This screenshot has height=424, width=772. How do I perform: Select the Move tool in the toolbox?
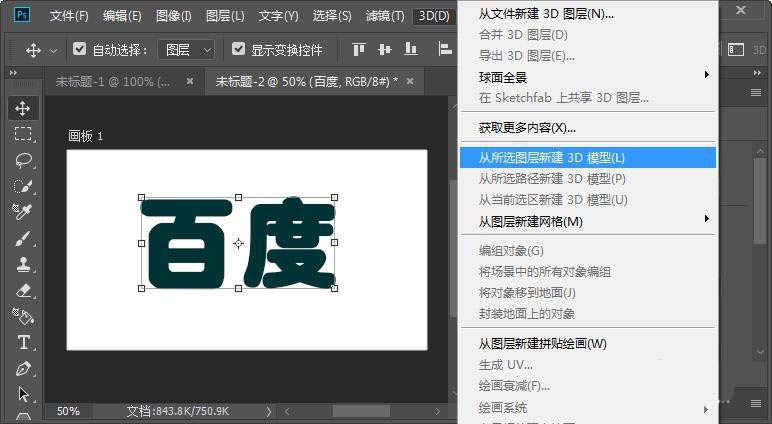23,108
